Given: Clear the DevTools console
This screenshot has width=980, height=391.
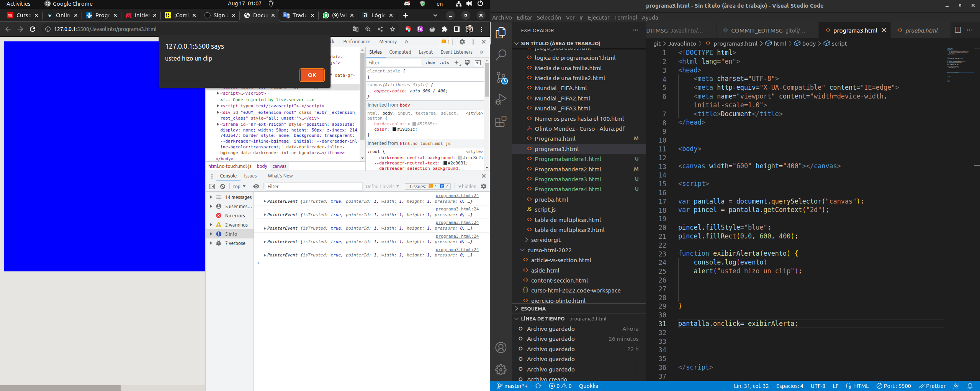Looking at the screenshot, I should click(x=223, y=187).
